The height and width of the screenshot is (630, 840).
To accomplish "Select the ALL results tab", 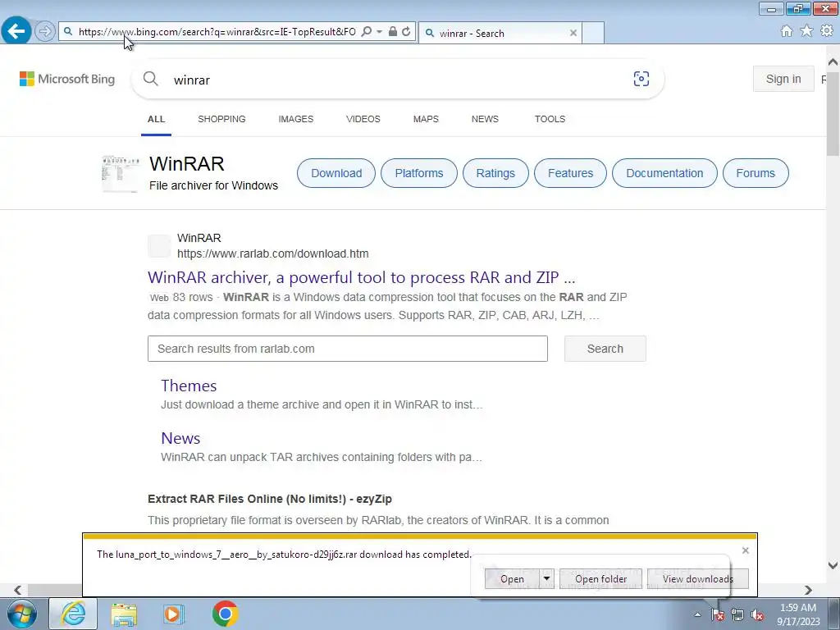I will click(x=156, y=119).
